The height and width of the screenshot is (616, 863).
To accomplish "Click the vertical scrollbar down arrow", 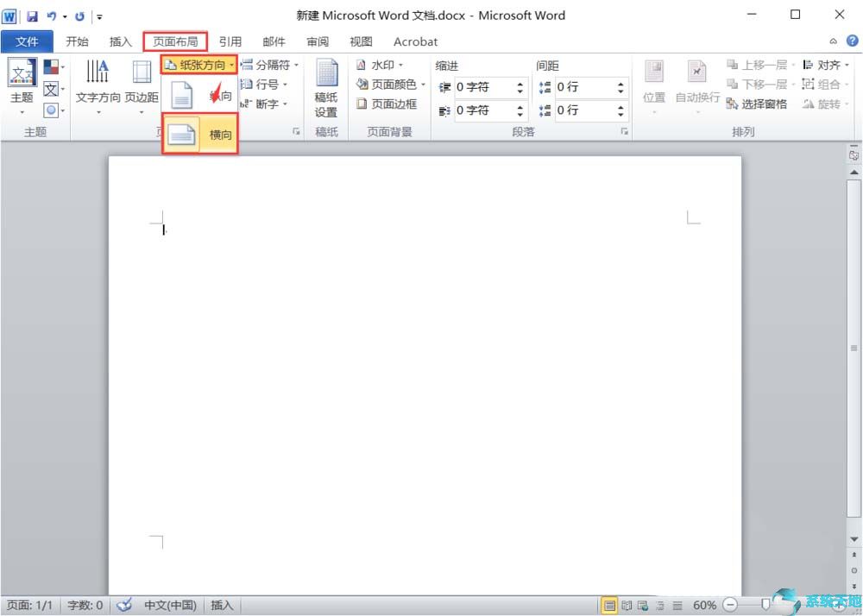I will point(854,539).
